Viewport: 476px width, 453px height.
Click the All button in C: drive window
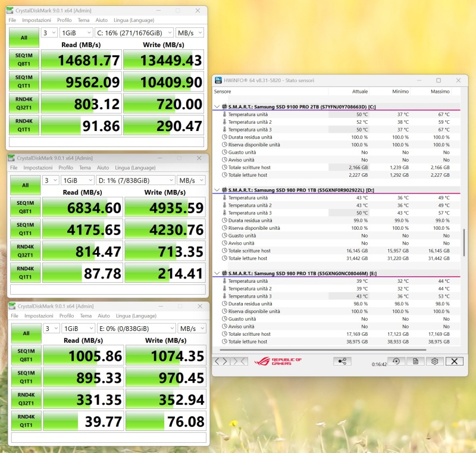(24, 37)
